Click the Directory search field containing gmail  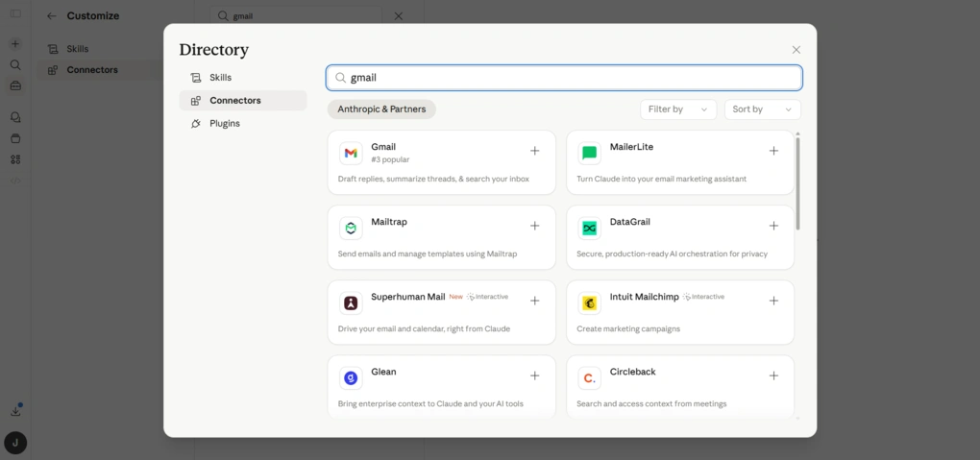point(564,78)
